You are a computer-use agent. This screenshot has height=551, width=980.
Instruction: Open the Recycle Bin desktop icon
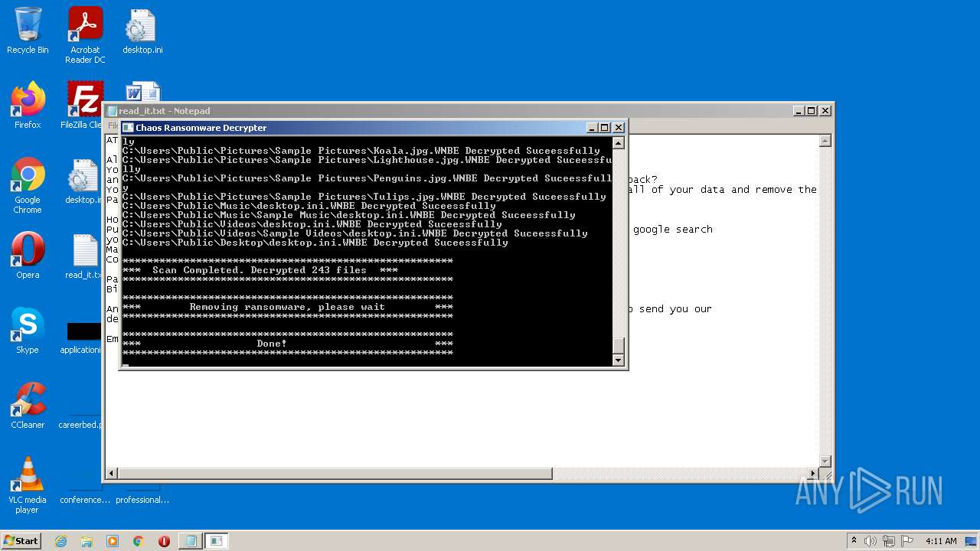click(x=28, y=31)
